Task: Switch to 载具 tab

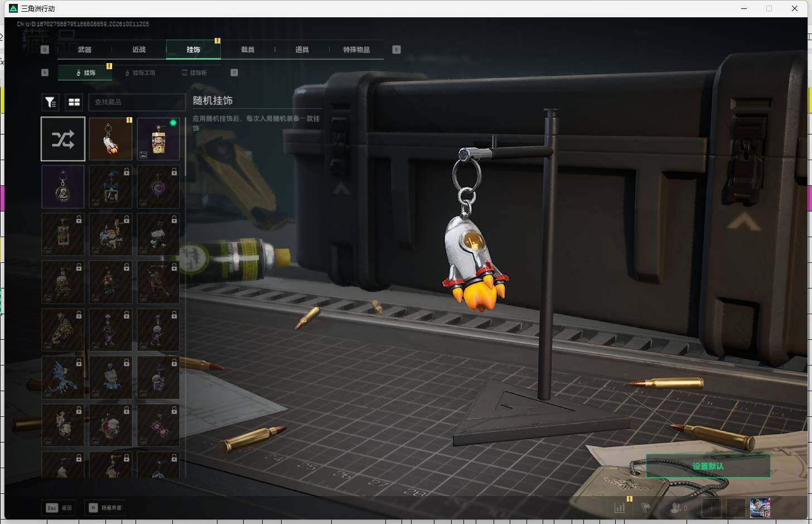Action: pos(248,50)
